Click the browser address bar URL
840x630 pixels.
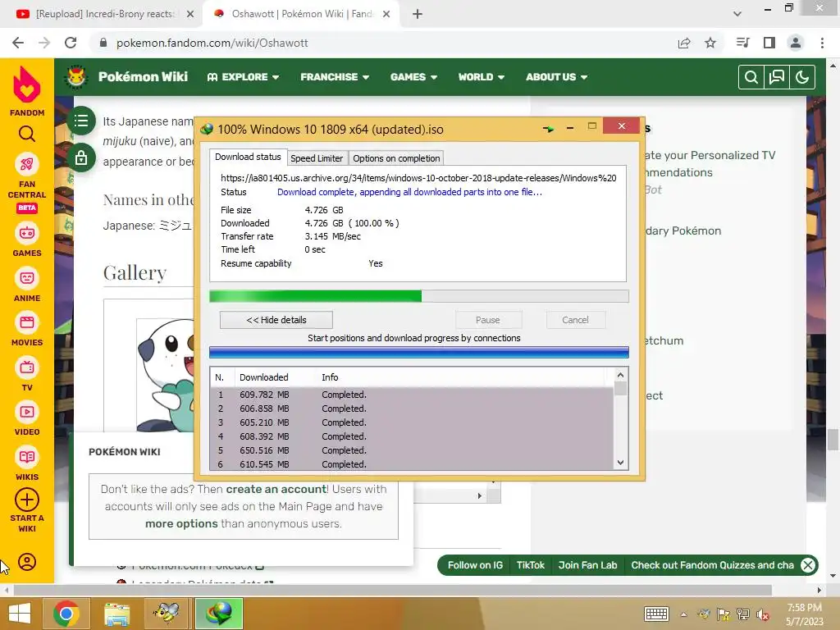(212, 43)
